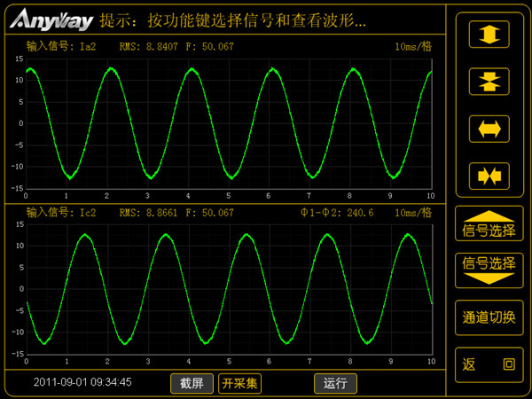This screenshot has height=399, width=532.
Task: Select next signal with 信号选择 down arrow
Action: coord(489,270)
